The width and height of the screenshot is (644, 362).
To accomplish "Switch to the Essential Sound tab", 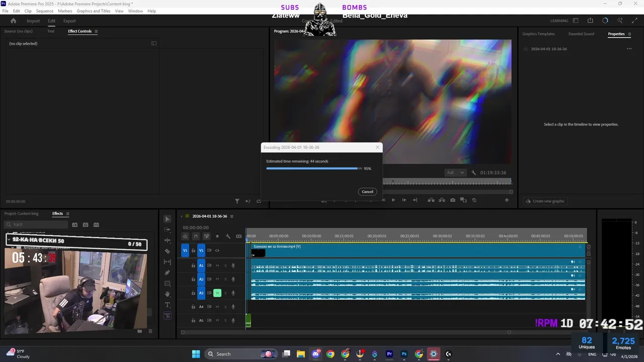I will (x=581, y=34).
